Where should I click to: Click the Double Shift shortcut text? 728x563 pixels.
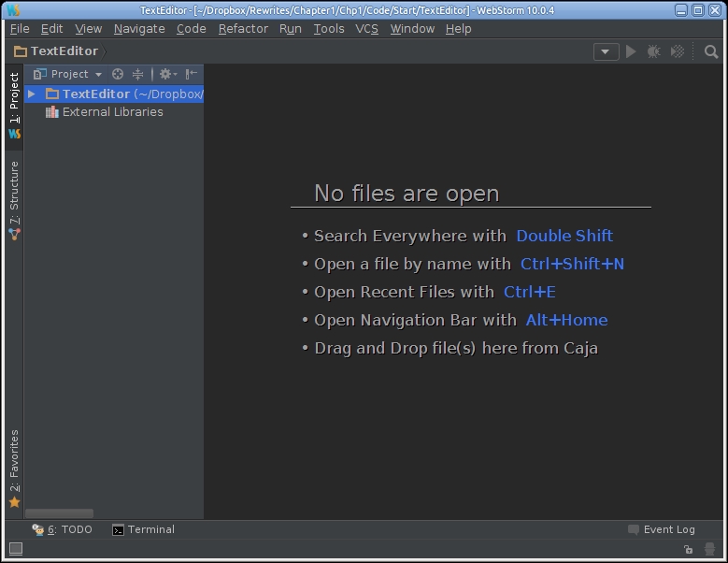pyautogui.click(x=564, y=236)
